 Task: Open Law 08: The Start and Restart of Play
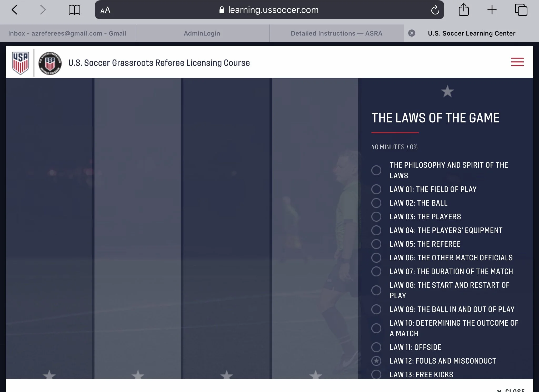tap(450, 290)
